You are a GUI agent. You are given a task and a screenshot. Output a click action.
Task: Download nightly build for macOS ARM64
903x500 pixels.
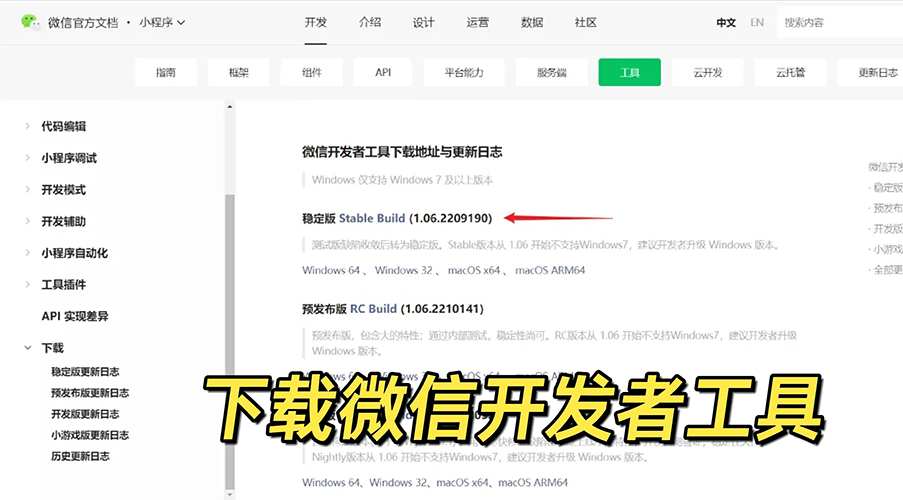click(x=533, y=482)
